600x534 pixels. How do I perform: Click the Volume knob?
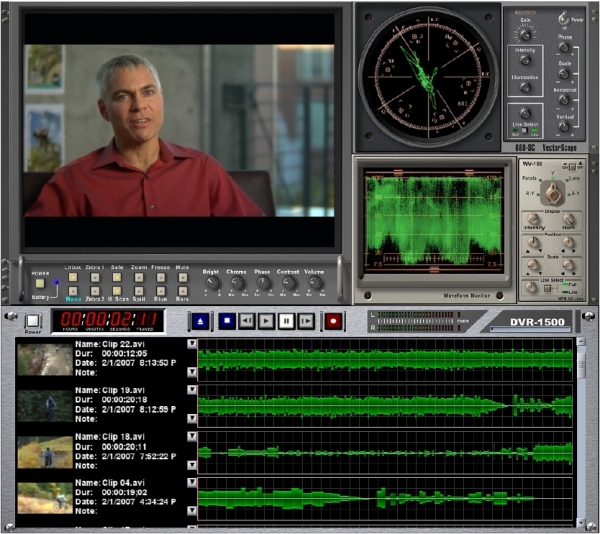(315, 283)
